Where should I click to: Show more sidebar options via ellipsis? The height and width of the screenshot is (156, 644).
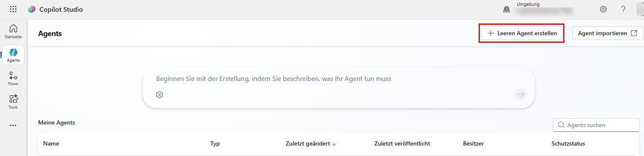[x=13, y=125]
